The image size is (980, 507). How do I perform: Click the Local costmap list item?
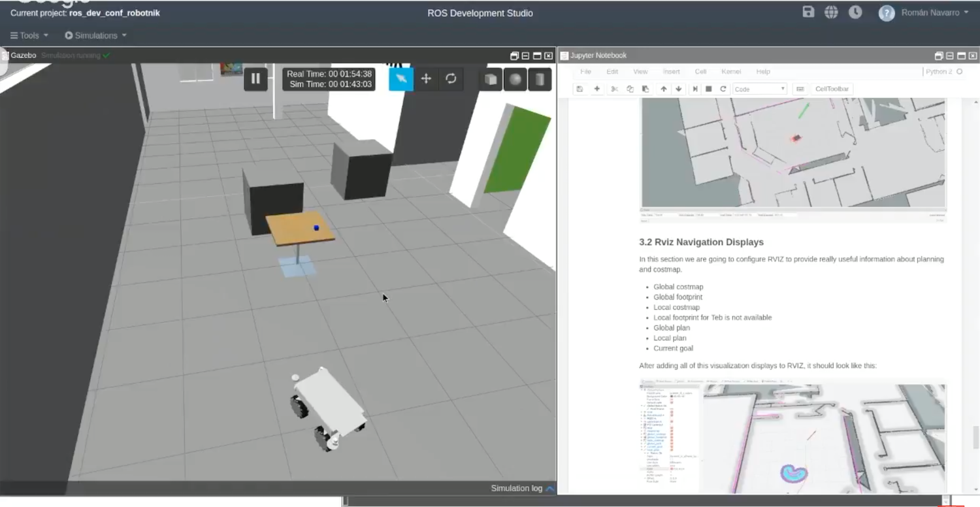pos(676,307)
